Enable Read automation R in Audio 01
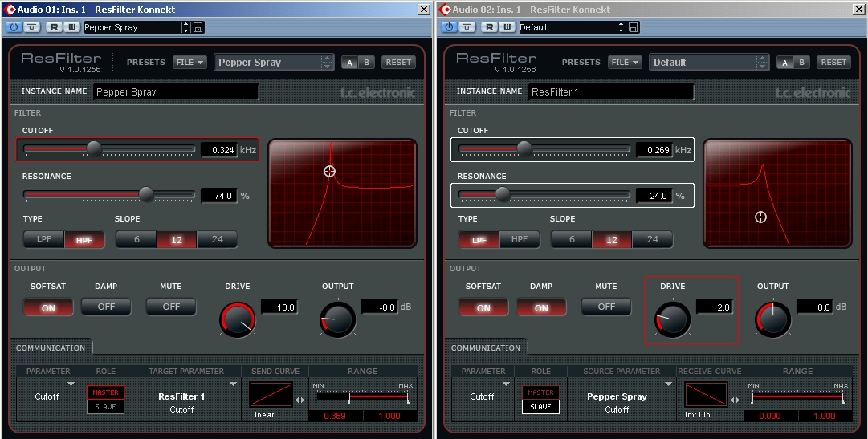Screen dimensions: 868x439 (55, 27)
